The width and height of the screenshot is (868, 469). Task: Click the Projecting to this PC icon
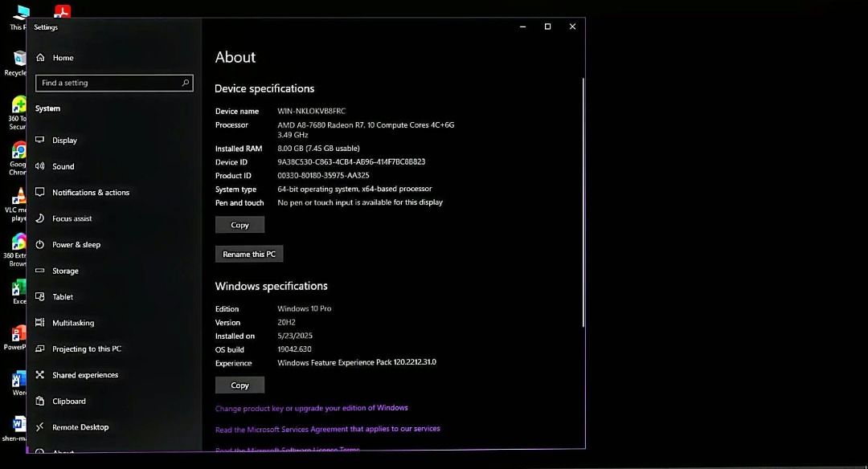pos(40,349)
